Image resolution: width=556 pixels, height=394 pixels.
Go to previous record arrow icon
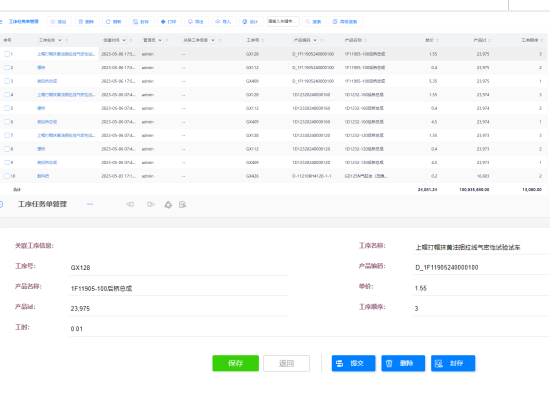click(x=130, y=204)
